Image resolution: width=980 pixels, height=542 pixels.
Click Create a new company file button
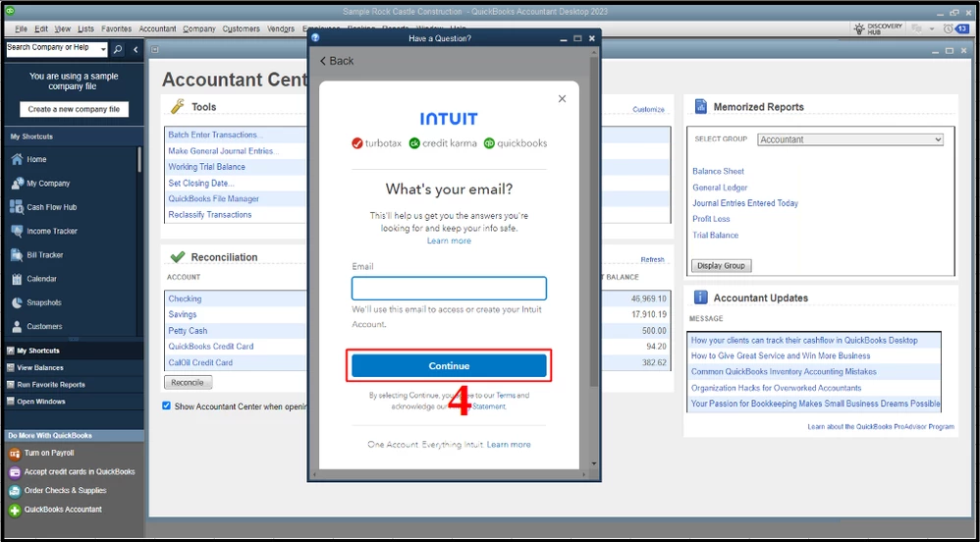point(74,109)
